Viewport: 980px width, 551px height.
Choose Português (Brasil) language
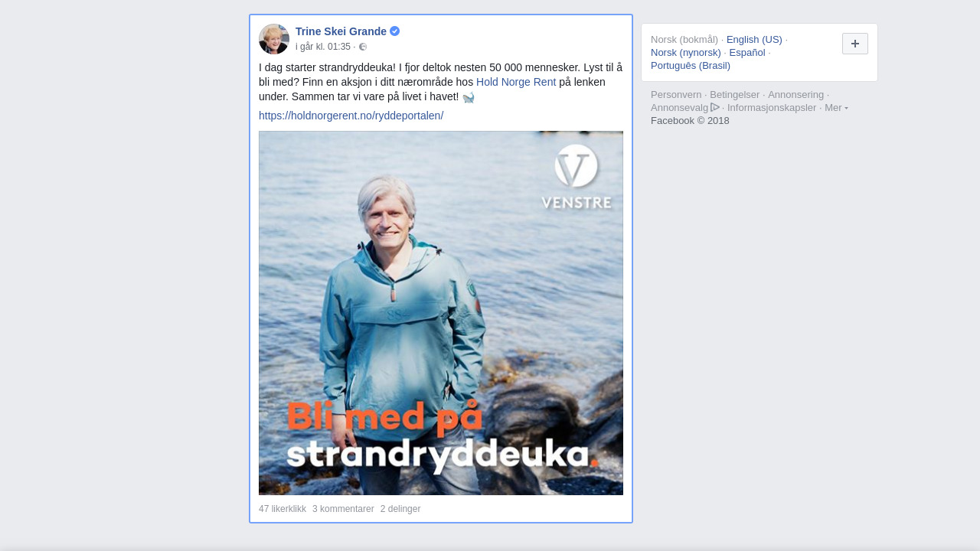691,65
